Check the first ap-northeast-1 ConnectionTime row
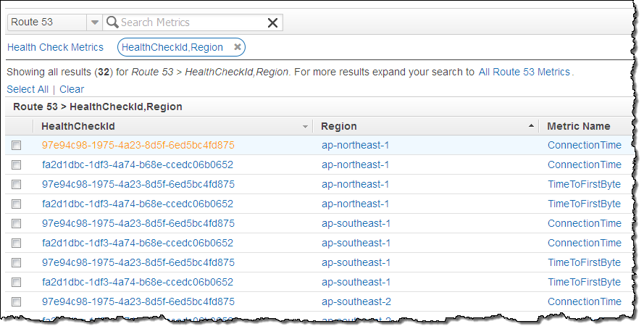The image size is (644, 329). pyautogui.click(x=17, y=145)
